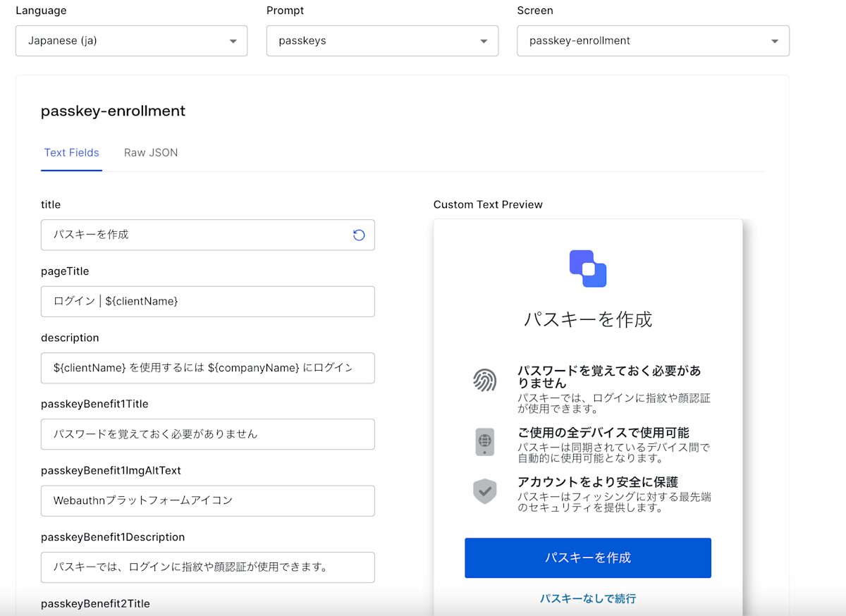Switch to the Raw JSON tab

click(151, 153)
